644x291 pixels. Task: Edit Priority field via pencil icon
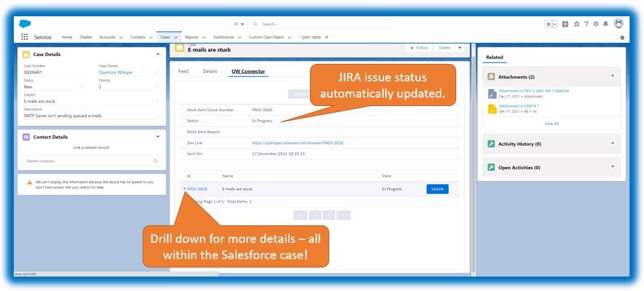[157, 87]
